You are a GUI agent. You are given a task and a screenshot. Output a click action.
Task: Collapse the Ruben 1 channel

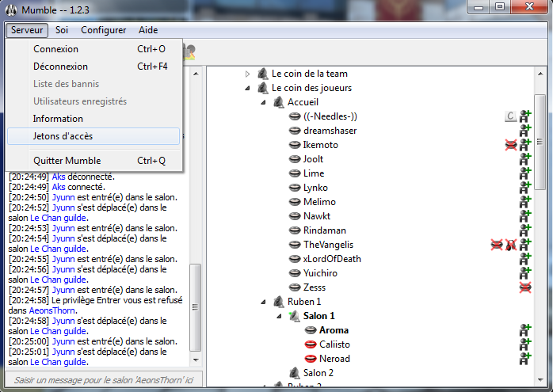click(x=264, y=302)
